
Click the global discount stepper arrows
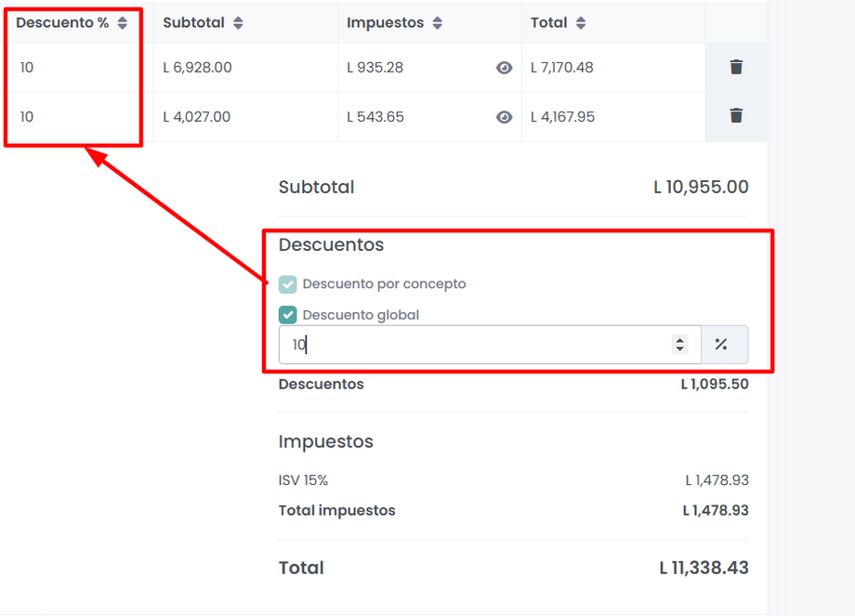coord(680,345)
